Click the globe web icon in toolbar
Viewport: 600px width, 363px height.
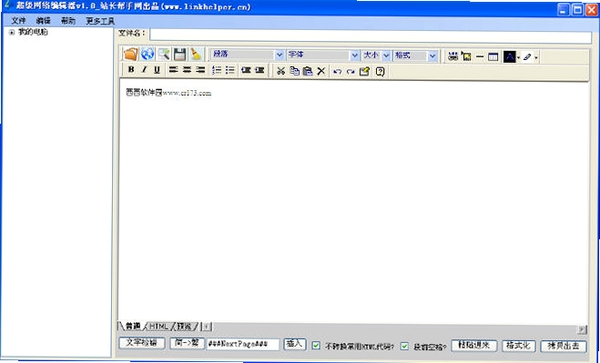coord(148,54)
